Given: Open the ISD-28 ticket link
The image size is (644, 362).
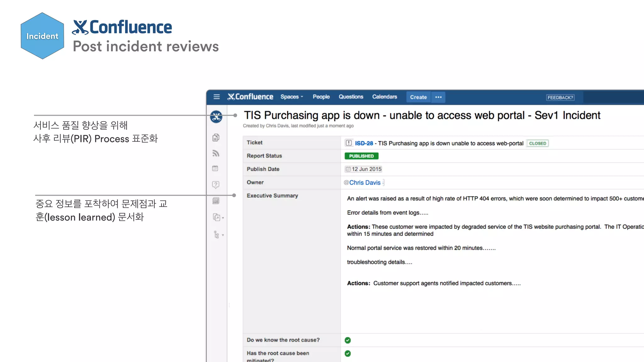Looking at the screenshot, I should (364, 143).
